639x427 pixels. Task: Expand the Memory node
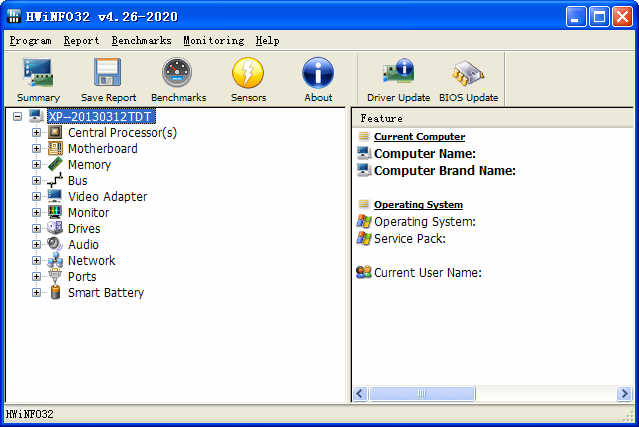click(36, 164)
